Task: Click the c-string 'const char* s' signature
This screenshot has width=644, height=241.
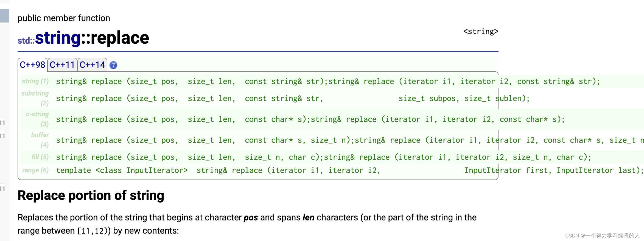Action: tap(310, 119)
